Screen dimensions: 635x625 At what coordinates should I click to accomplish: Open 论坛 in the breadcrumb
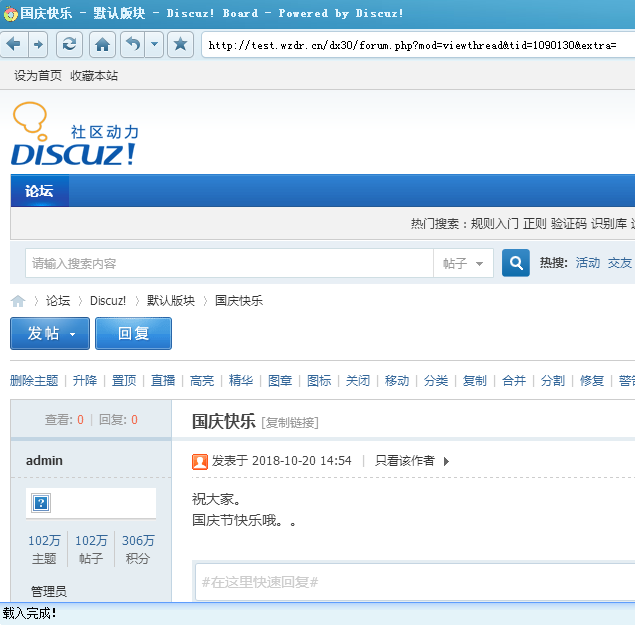(x=58, y=301)
